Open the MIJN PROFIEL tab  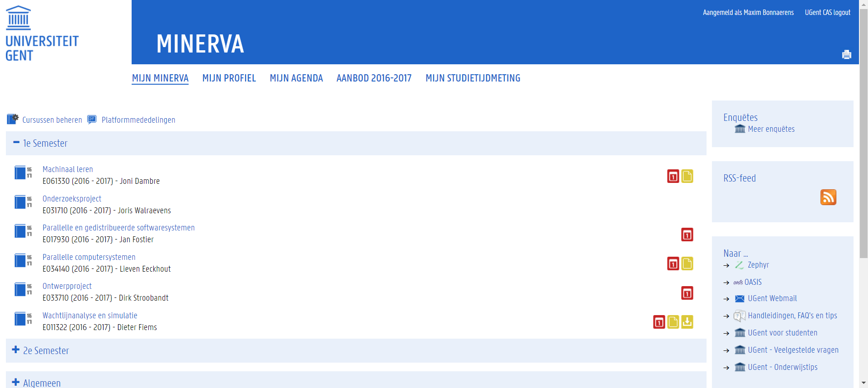point(229,78)
